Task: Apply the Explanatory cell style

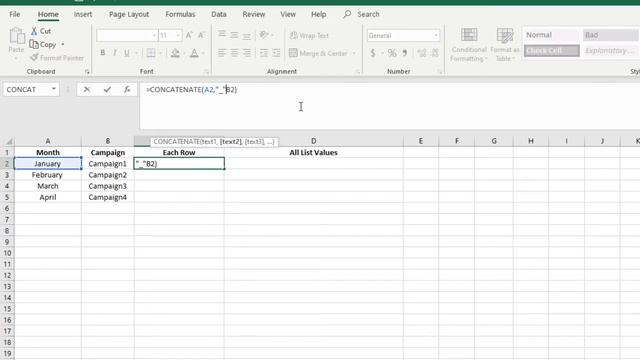Action: tap(610, 51)
